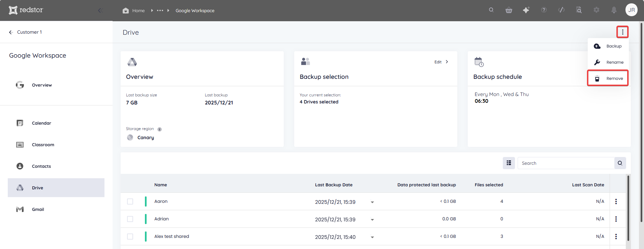Click the Google Drive icon in Overview card
The image size is (644, 249).
click(x=132, y=62)
